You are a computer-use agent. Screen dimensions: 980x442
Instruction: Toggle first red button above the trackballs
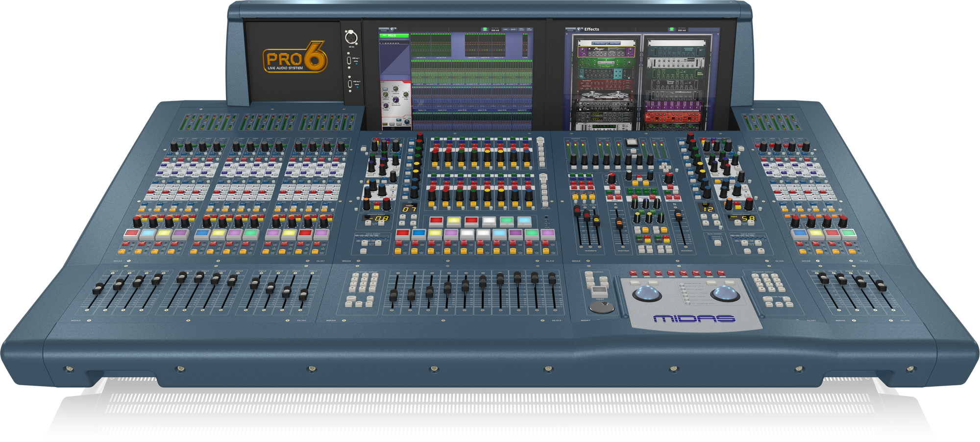pyautogui.click(x=633, y=272)
